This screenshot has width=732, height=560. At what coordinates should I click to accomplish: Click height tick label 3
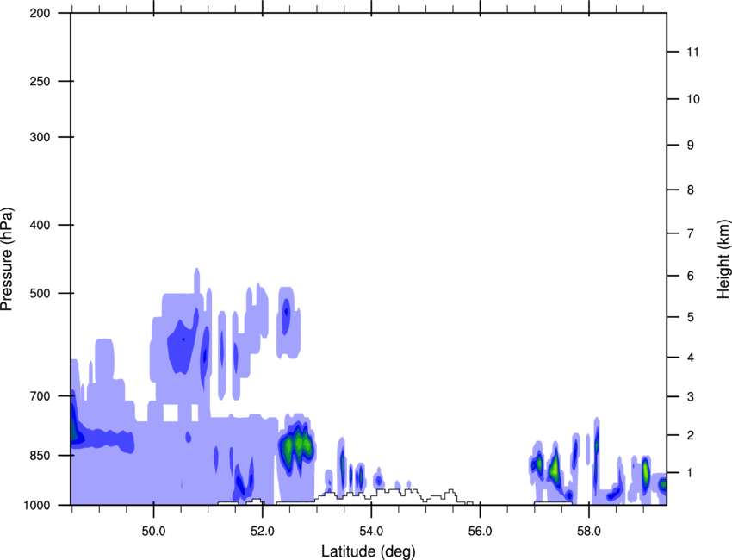(x=691, y=397)
